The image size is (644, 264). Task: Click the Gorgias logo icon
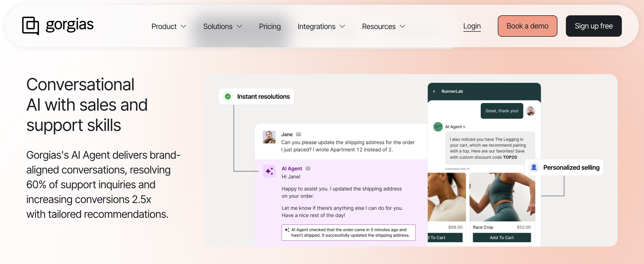pos(30,26)
